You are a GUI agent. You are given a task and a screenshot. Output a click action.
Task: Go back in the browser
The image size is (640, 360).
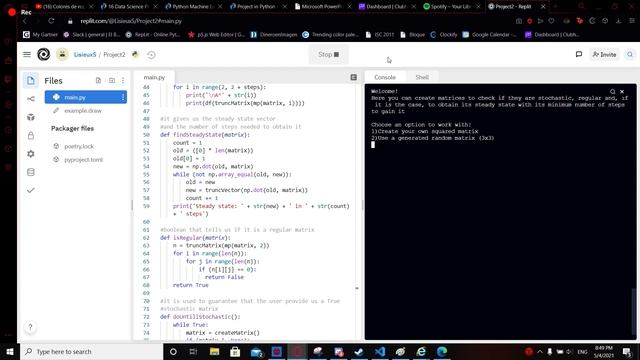pos(25,21)
